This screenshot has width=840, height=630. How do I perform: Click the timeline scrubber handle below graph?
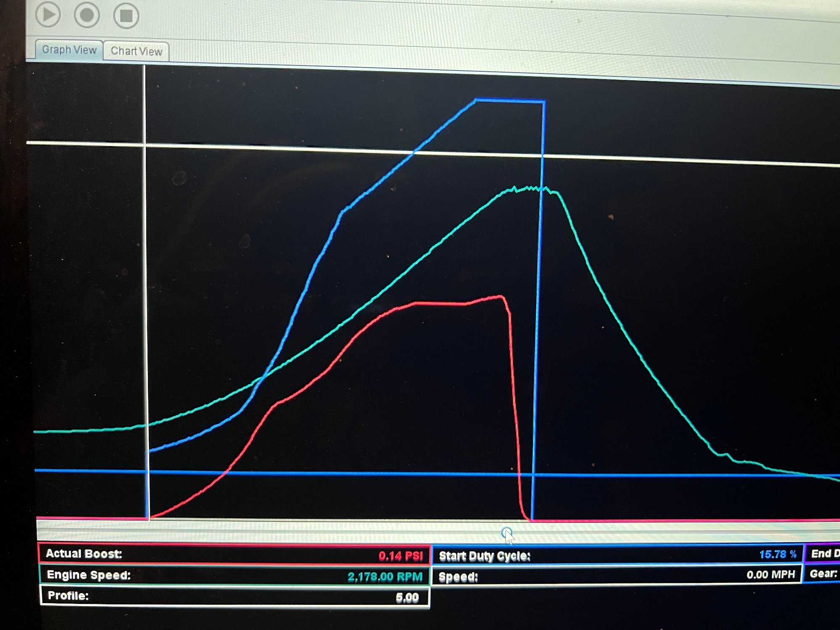[507, 533]
